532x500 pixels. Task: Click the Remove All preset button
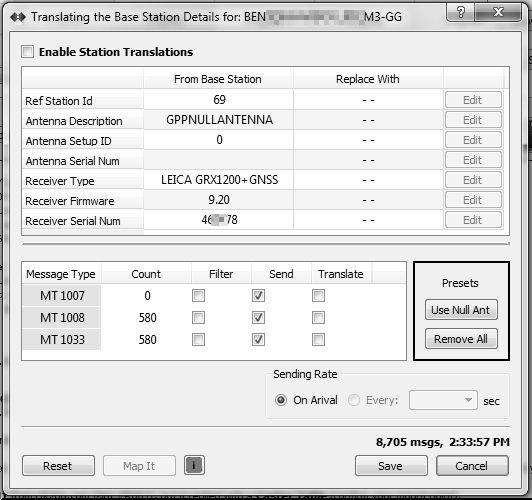pos(461,339)
